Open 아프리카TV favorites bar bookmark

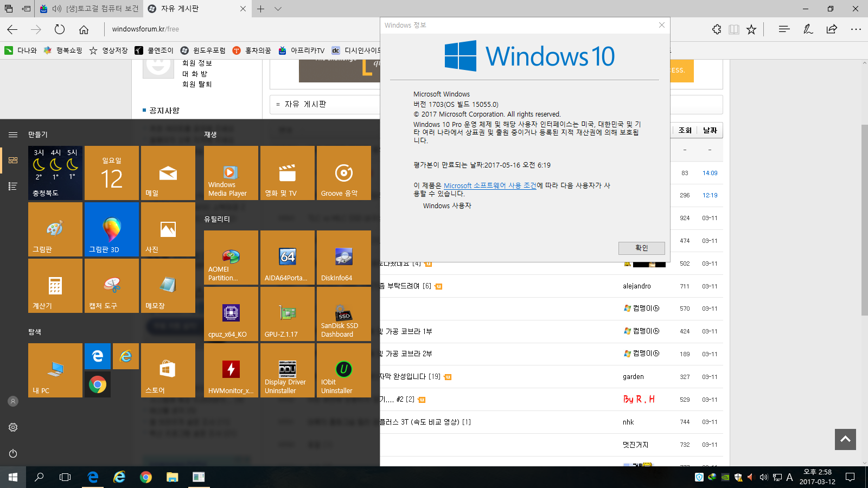coord(301,50)
